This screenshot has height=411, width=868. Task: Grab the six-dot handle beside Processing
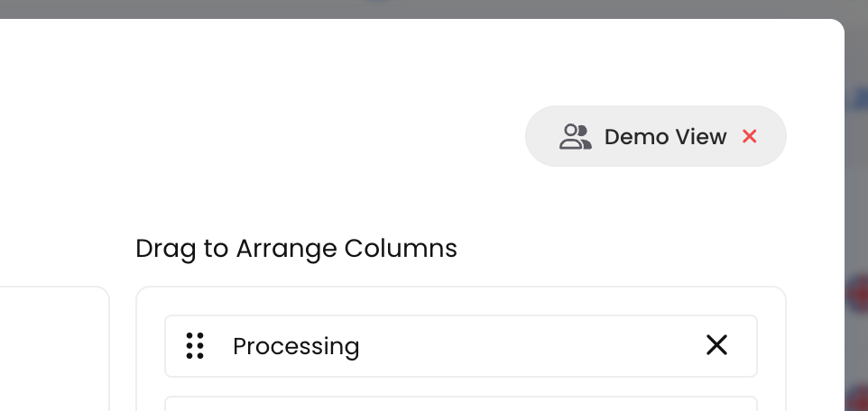195,346
